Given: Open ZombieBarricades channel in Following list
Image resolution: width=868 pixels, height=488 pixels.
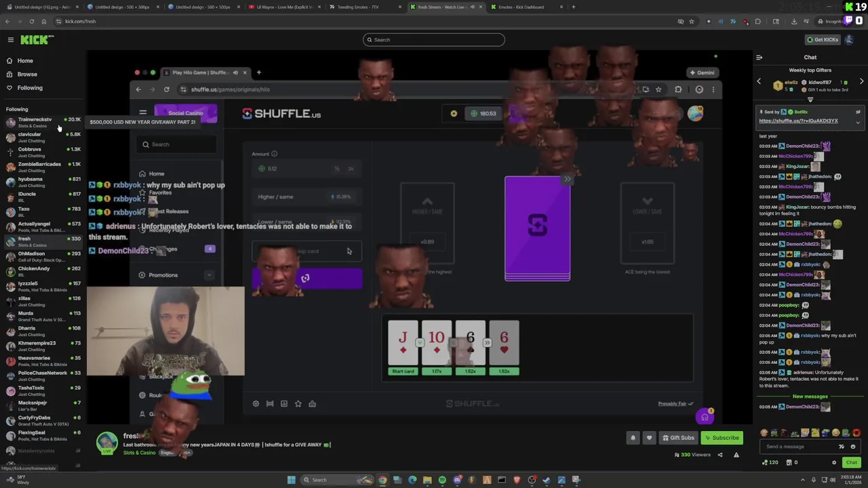Looking at the screenshot, I should [x=43, y=167].
